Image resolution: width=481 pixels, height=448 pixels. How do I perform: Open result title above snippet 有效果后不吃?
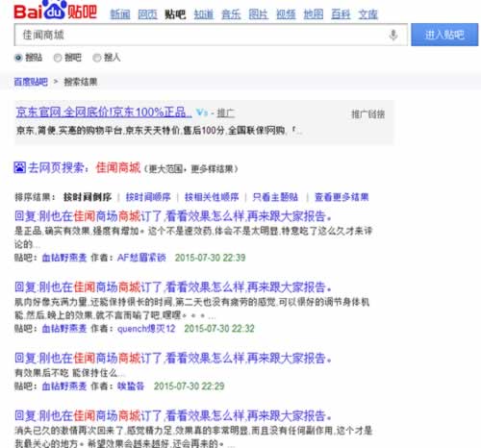[x=173, y=358]
